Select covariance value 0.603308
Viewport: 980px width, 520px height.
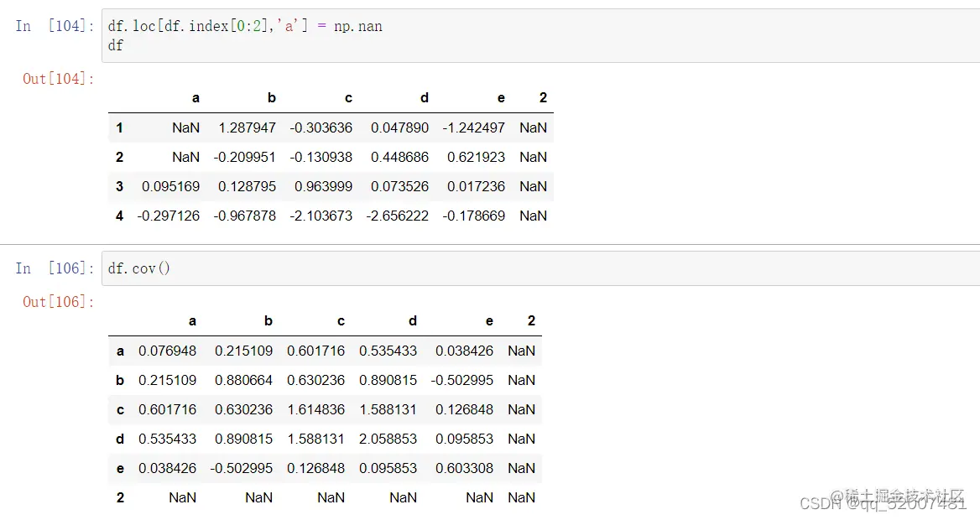click(464, 469)
